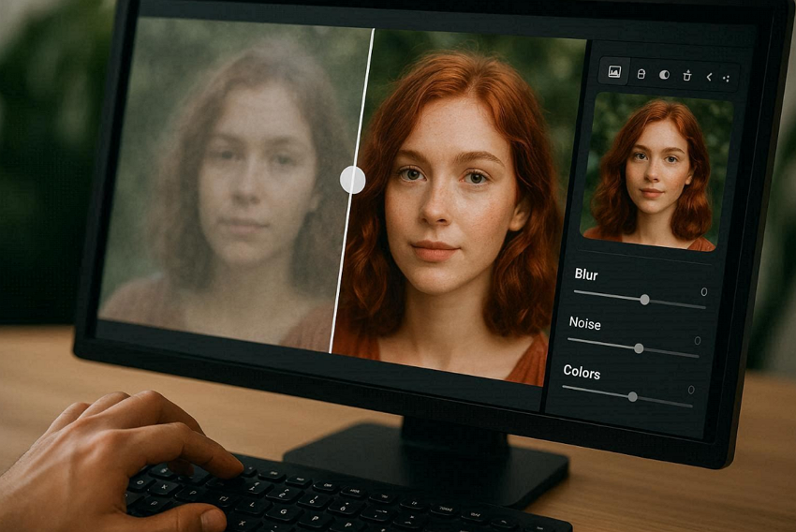Click the Noise label
Viewport: 796px width, 532px height.
coord(584,323)
